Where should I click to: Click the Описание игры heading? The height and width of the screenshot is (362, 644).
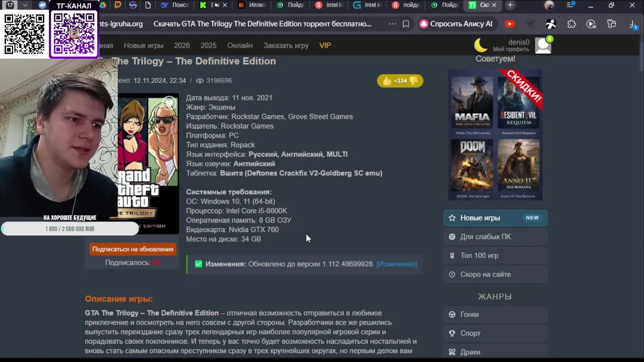[119, 299]
